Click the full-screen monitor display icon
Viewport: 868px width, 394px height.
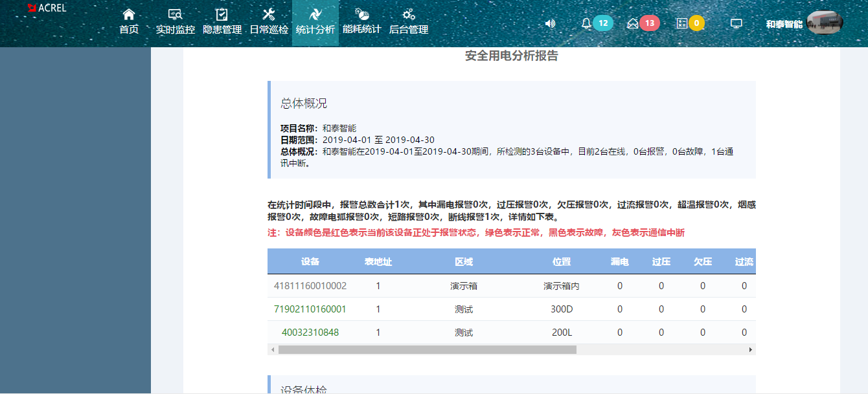pyautogui.click(x=736, y=23)
